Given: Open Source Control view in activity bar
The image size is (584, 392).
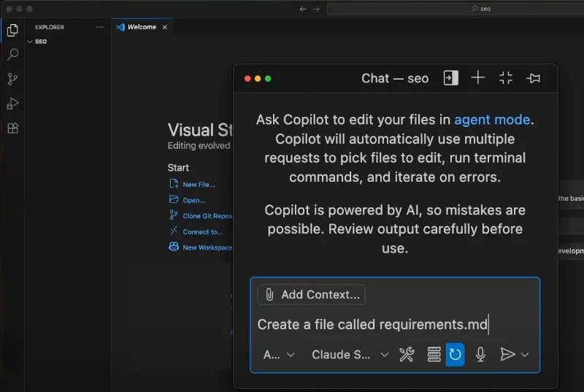Looking at the screenshot, I should click(x=12, y=79).
